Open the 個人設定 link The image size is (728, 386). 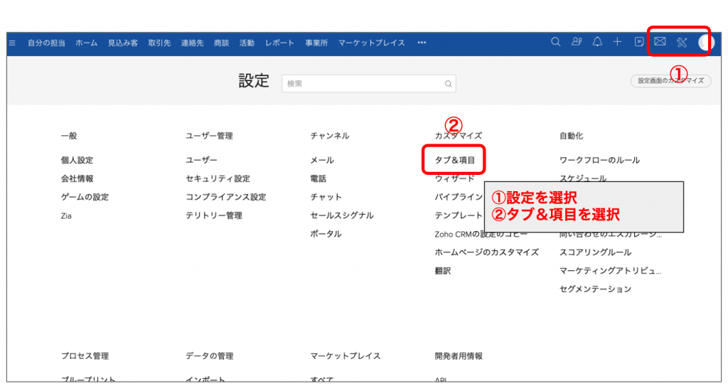click(77, 160)
